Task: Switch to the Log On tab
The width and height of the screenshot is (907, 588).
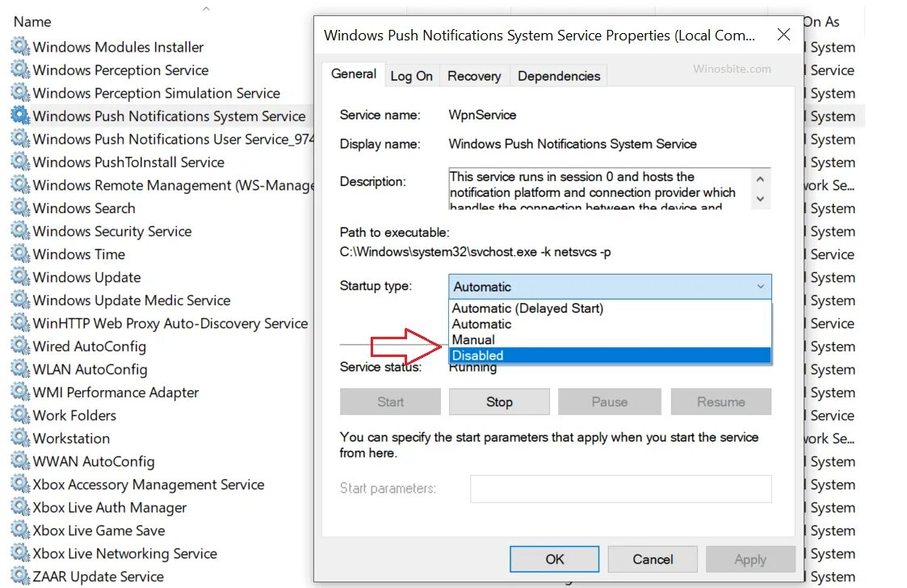Action: click(411, 77)
